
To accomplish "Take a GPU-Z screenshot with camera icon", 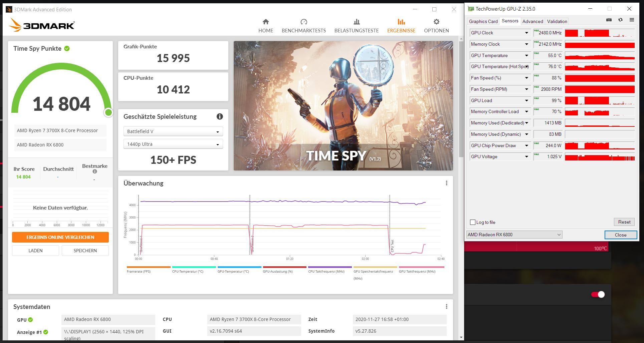I will tap(609, 20).
